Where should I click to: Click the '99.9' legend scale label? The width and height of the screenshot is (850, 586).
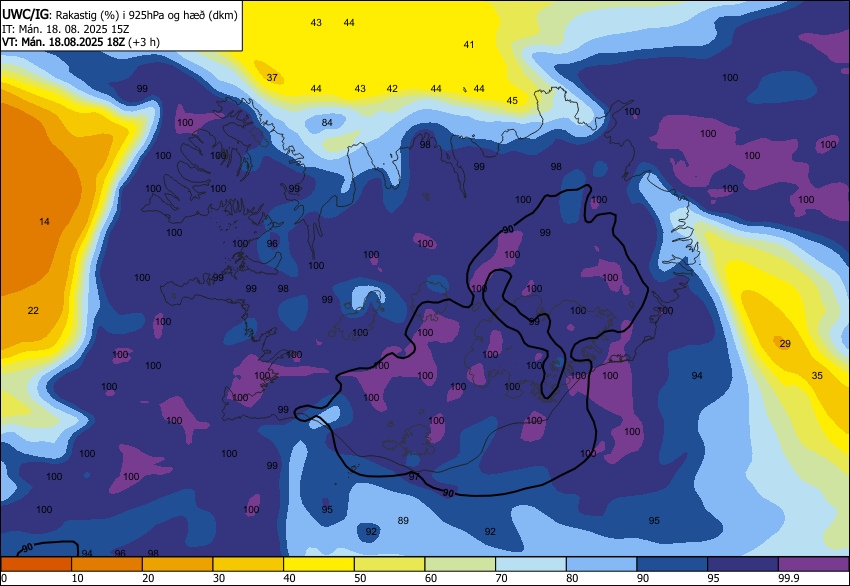[788, 578]
